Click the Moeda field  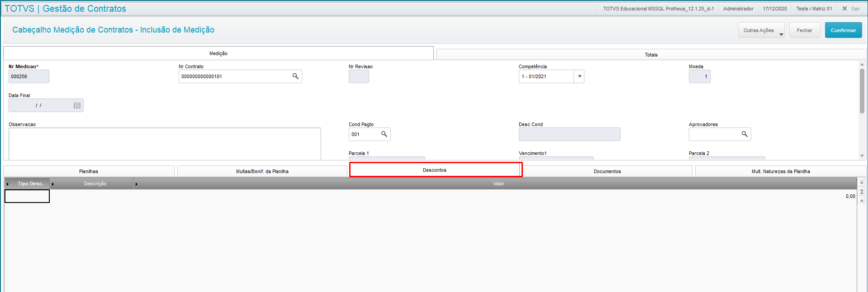[x=699, y=76]
